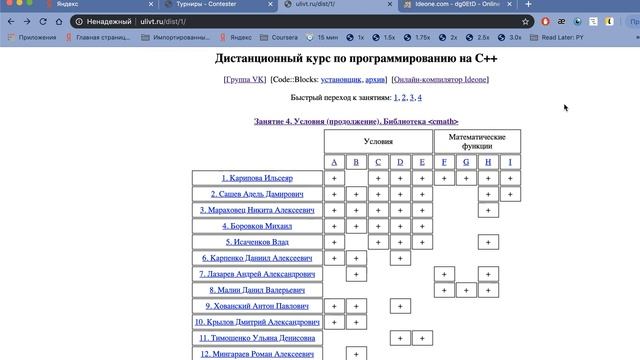The image size is (640, 360).
Task: Open student '11. Тимошенко Ульяна Денисовна' link
Action: coord(257,338)
